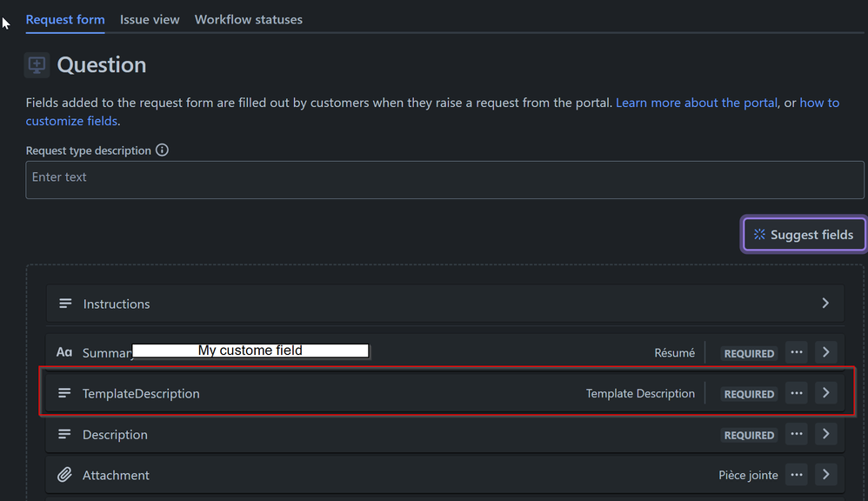Expand the TemplateDescription field row

[x=825, y=392]
